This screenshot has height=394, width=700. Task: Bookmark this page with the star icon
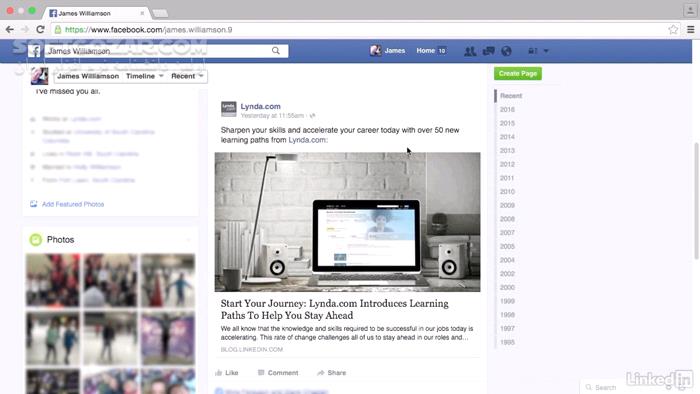[x=673, y=30]
